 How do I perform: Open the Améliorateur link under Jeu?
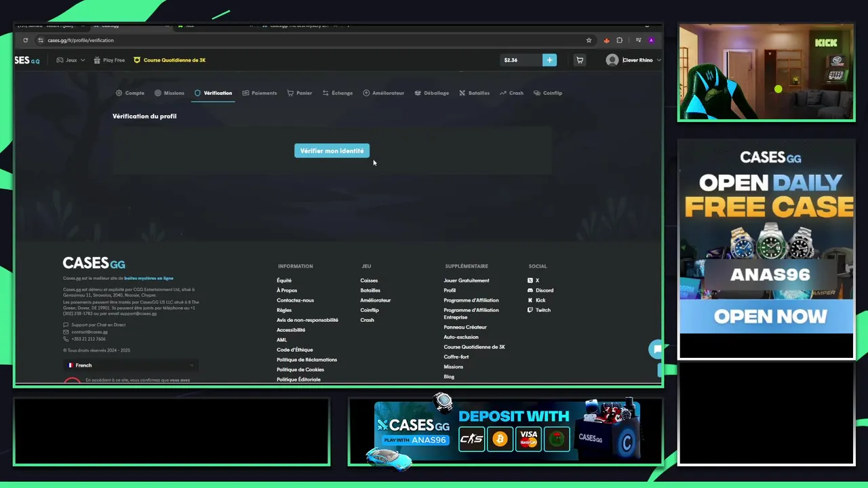click(x=376, y=300)
